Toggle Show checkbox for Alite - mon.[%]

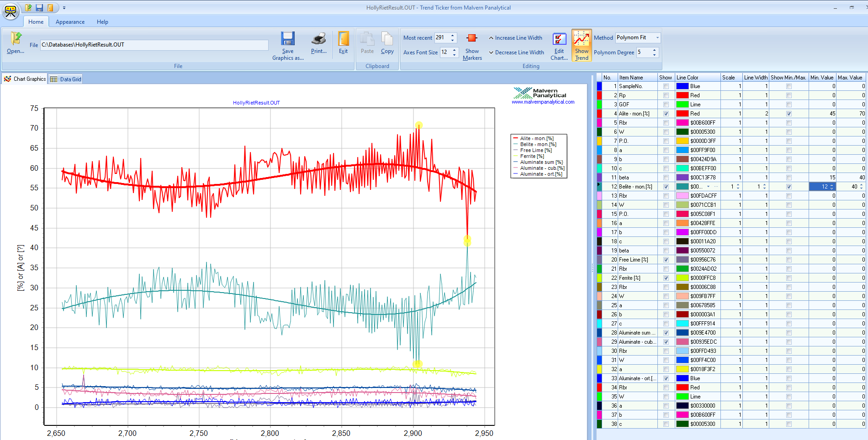click(x=666, y=114)
